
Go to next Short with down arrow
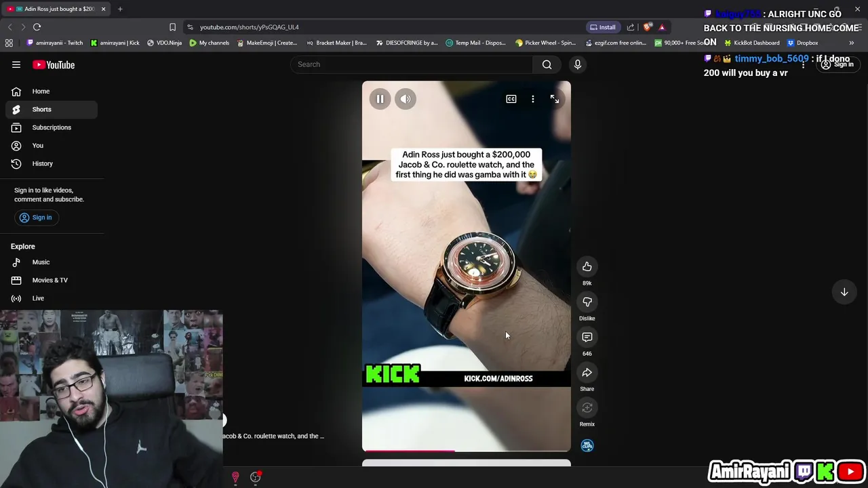click(x=844, y=292)
